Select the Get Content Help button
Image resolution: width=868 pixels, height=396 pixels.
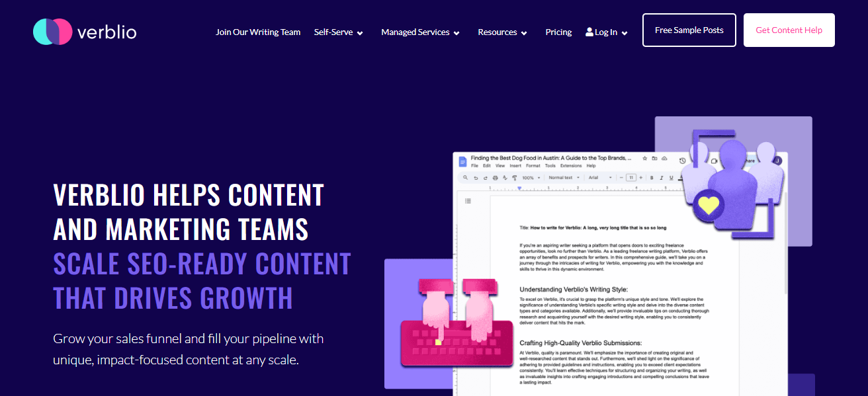tap(789, 30)
